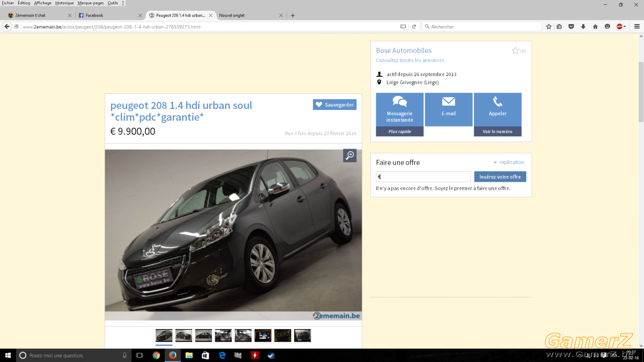Image resolution: width=644 pixels, height=362 pixels.
Task: Click the favourite star beside Bose Automobiles
Action: pyautogui.click(x=515, y=50)
